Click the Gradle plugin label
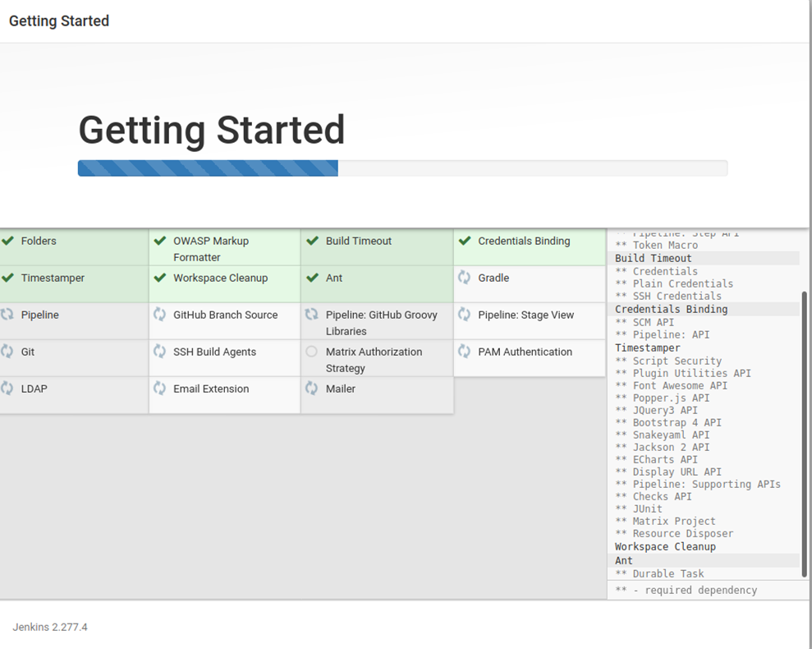 [493, 278]
